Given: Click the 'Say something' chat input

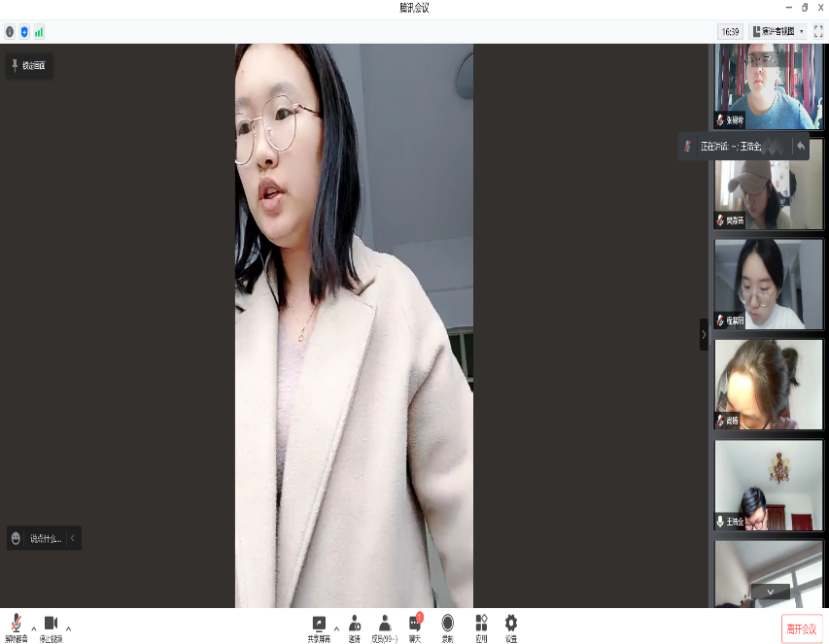Looking at the screenshot, I should [44, 538].
